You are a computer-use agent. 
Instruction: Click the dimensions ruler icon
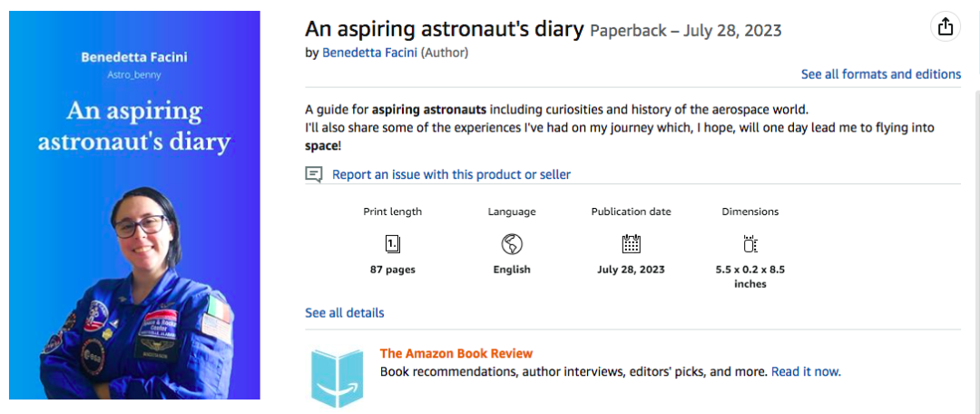point(750,243)
